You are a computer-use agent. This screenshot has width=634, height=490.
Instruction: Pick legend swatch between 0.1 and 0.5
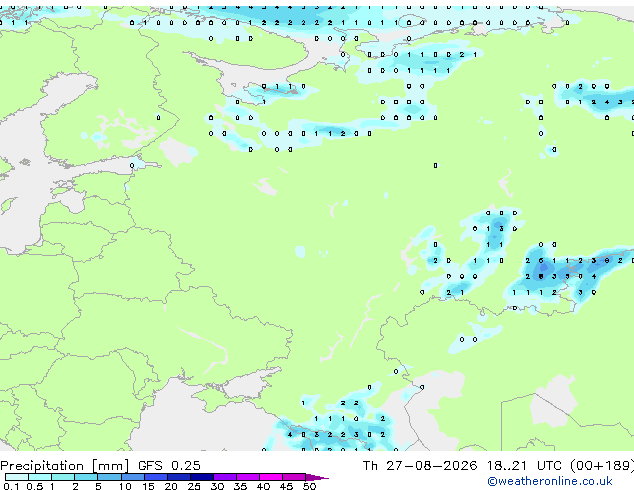click(17, 477)
